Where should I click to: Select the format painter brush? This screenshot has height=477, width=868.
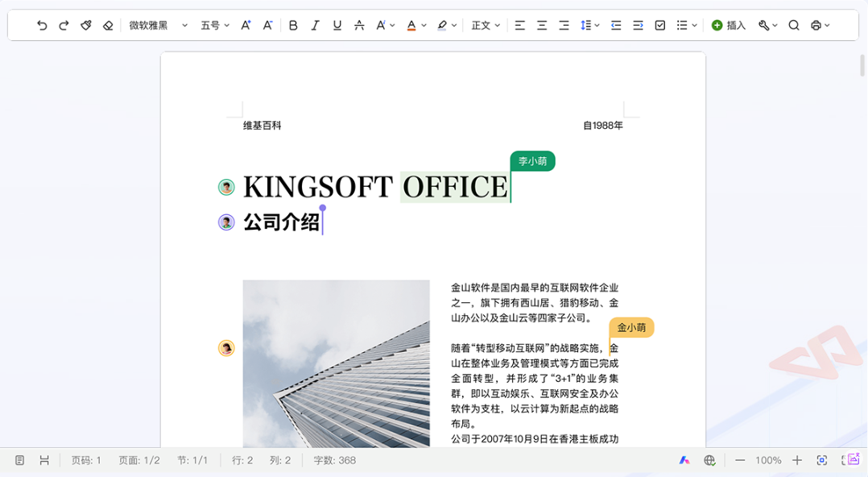pos(86,26)
